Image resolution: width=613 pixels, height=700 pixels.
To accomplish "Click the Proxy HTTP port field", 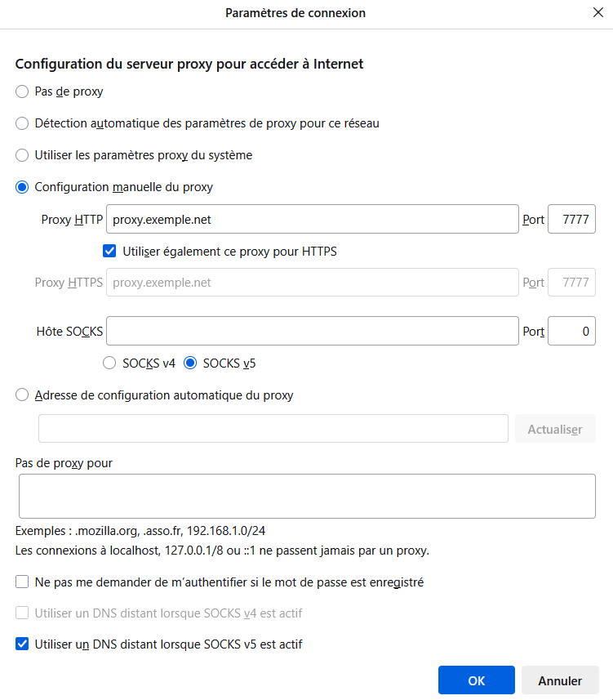I will tap(571, 219).
